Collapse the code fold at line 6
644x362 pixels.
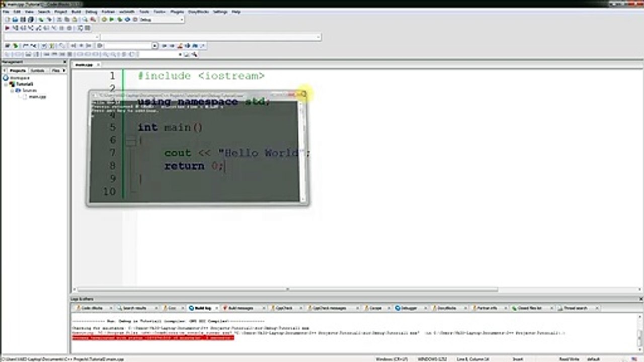click(x=131, y=141)
